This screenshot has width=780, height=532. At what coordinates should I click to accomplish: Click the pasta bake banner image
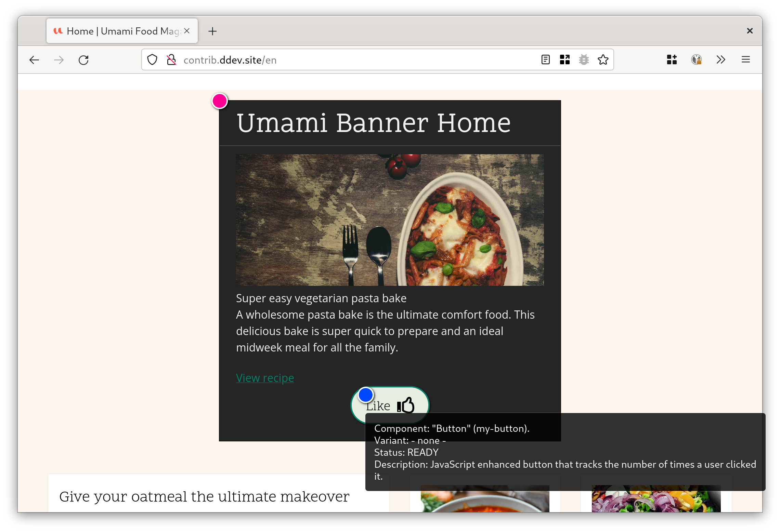[390, 220]
